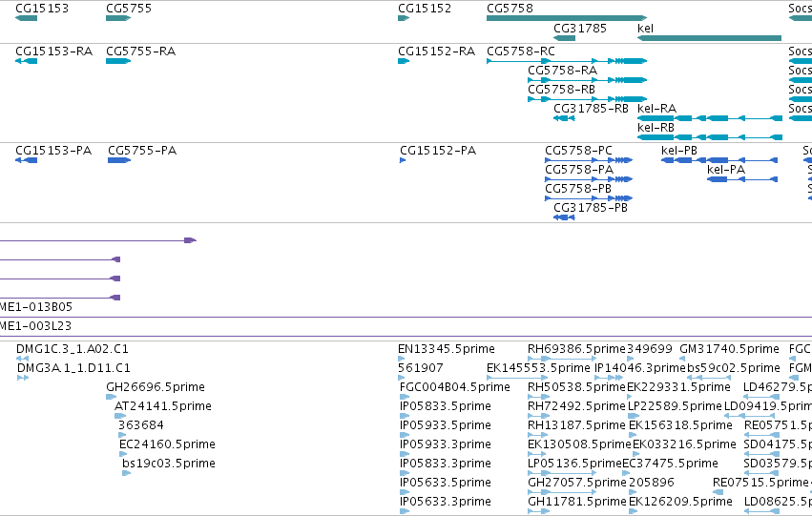Open the CG15152-RA transcript
Viewport: 812px width, 516px height.
(404, 61)
